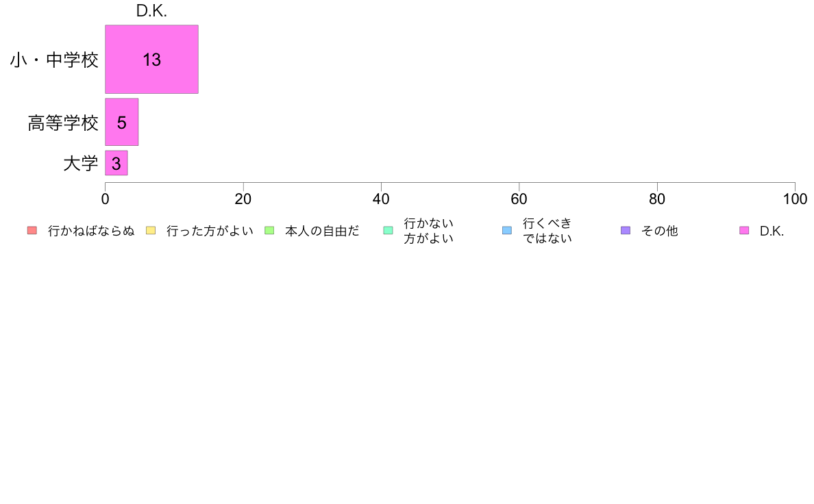Image resolution: width=814 pixels, height=504 pixels.
Task: Click the 0 tick label on axis
Action: pos(106,199)
